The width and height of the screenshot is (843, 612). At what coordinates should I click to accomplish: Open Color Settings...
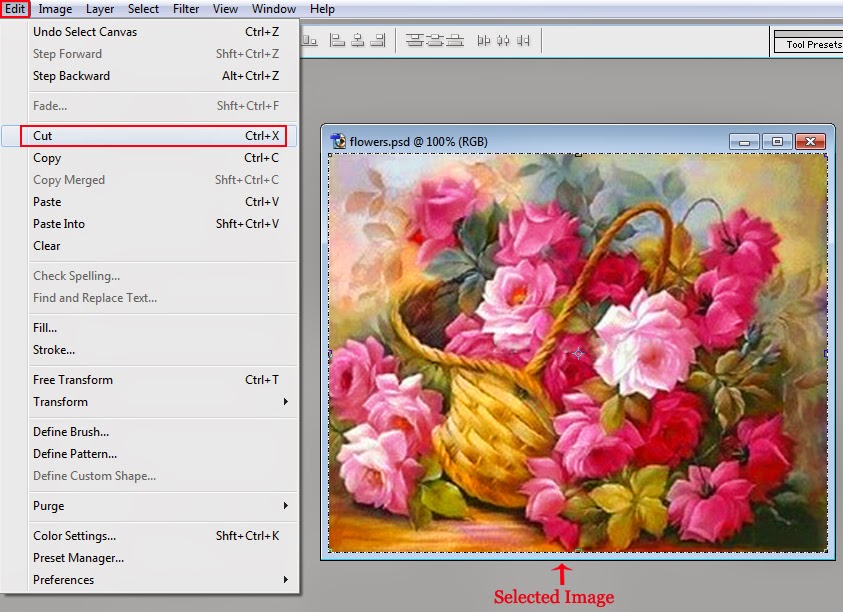(x=156, y=536)
